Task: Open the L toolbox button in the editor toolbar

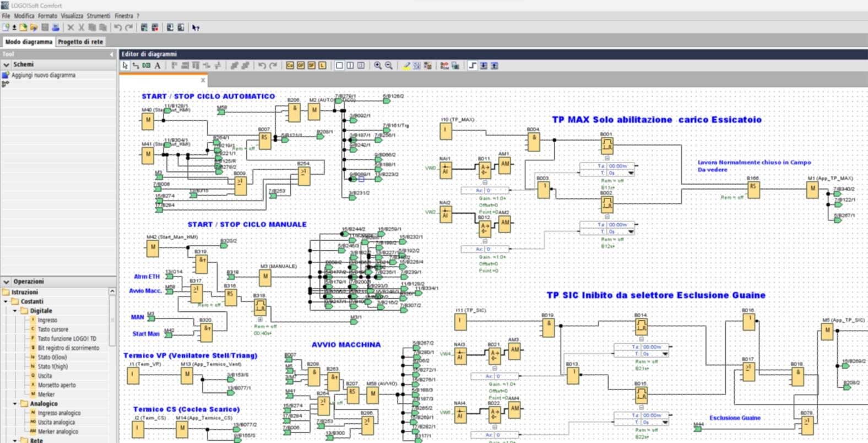Action: (x=322, y=66)
